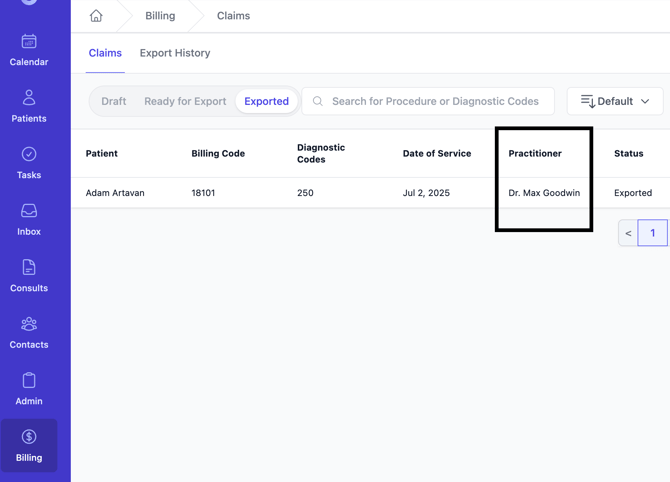Open the Inbox tray icon
Viewport: 670px width, 482px height.
point(29,211)
